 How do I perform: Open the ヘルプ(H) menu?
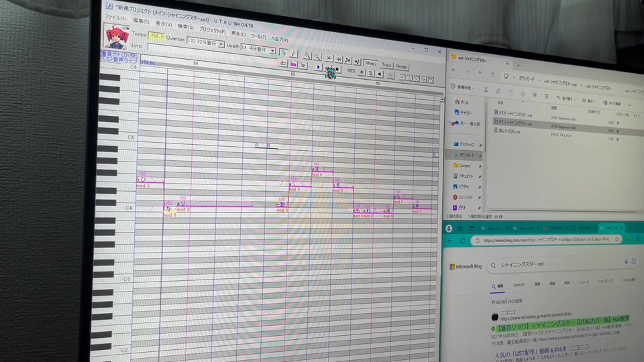coord(279,40)
